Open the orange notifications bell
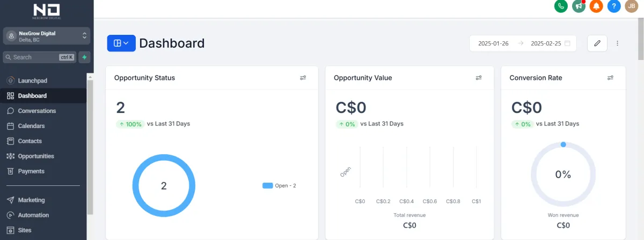644x240 pixels. point(596,6)
